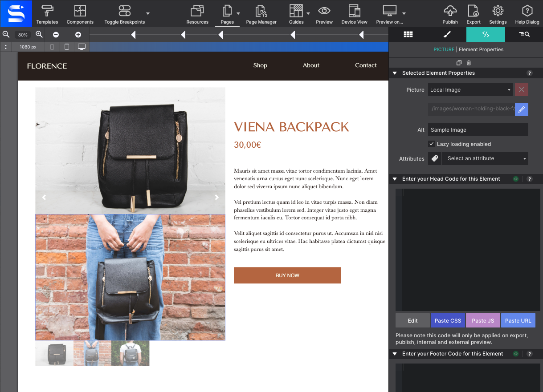
Task: Switch to the grid layout tab
Action: [x=408, y=34]
